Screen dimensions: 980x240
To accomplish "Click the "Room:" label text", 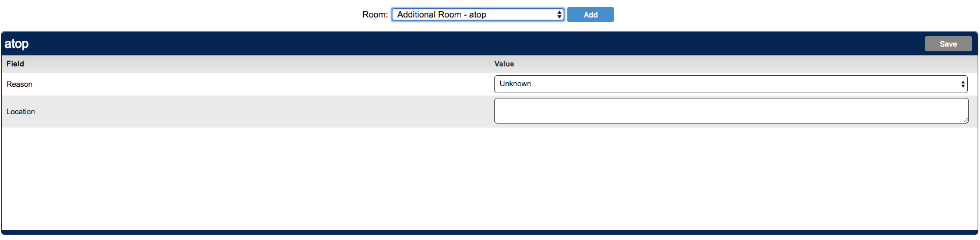I will pyautogui.click(x=375, y=15).
